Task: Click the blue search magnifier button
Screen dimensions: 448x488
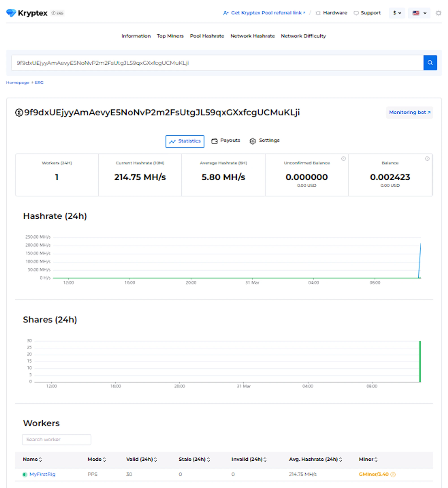Action: point(430,63)
